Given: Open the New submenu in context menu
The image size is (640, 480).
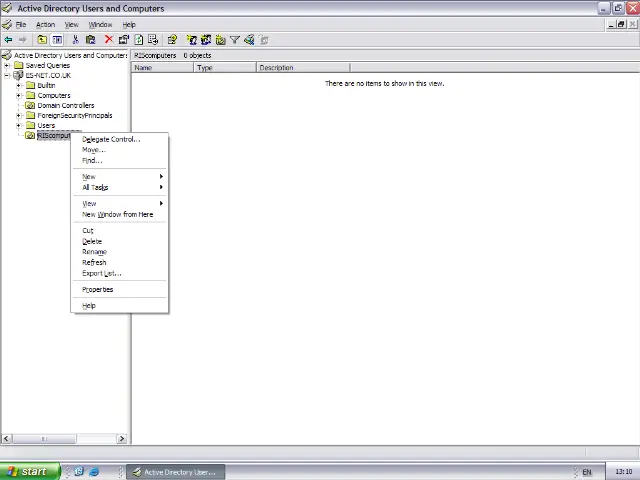Looking at the screenshot, I should [89, 177].
